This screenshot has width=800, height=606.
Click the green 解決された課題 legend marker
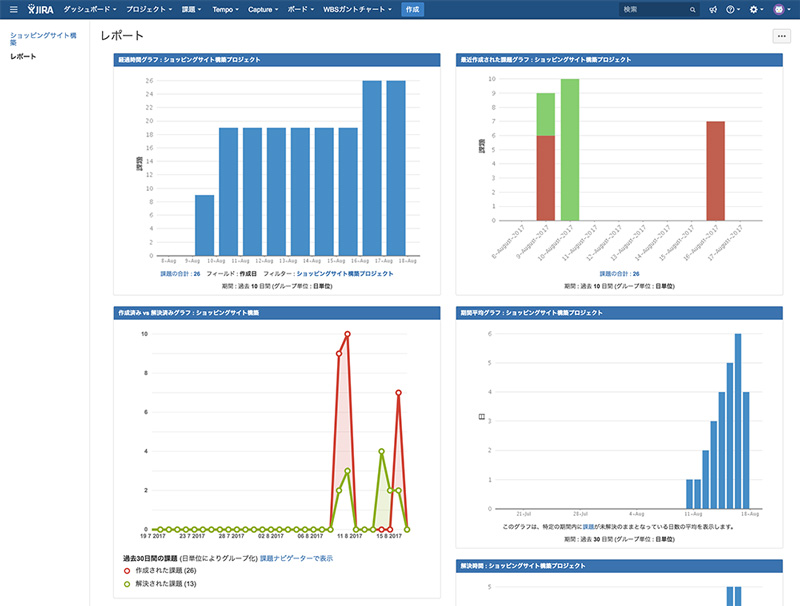127,584
